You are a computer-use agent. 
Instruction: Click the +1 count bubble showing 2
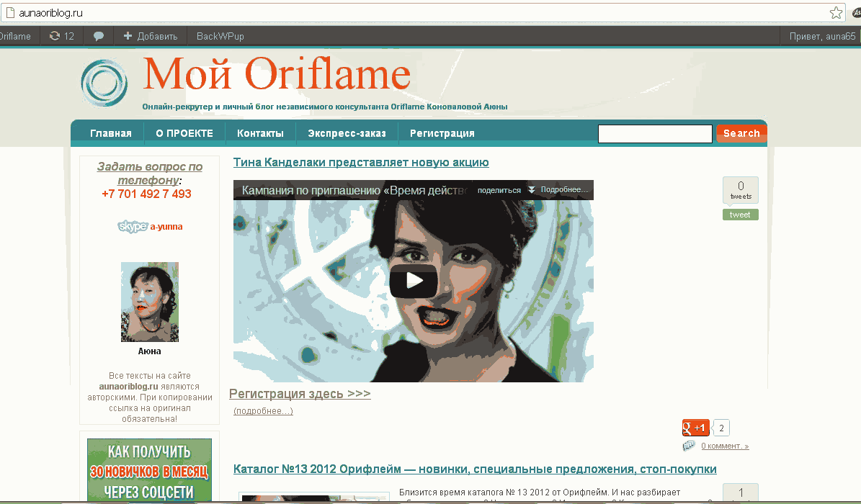pyautogui.click(x=721, y=428)
